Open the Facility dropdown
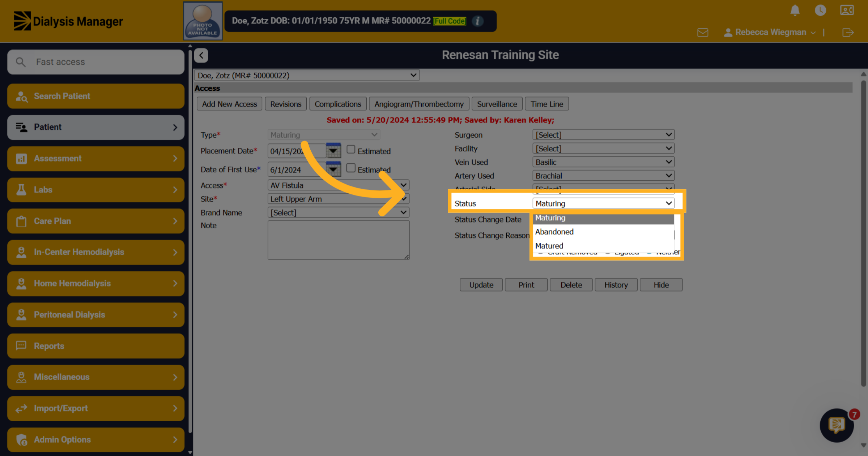Viewport: 868px width, 456px height. tap(603, 149)
